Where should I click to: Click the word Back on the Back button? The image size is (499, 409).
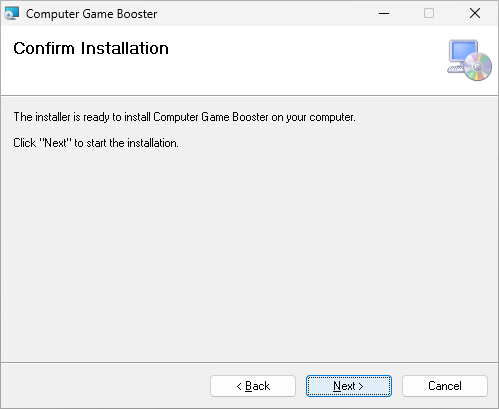pyautogui.click(x=258, y=386)
